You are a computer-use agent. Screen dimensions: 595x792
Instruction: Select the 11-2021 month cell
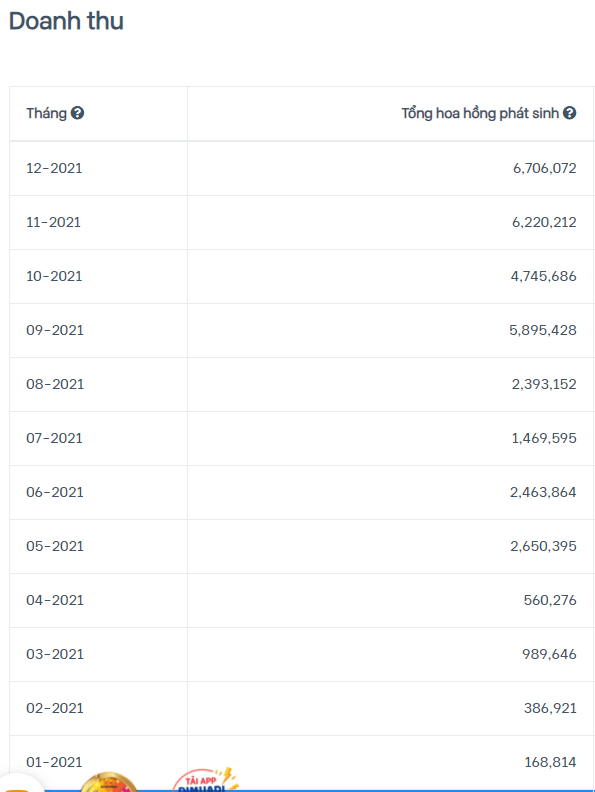click(54, 222)
